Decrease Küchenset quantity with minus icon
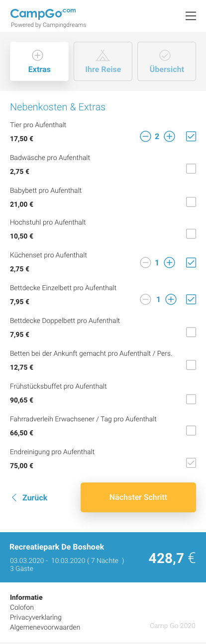 tap(145, 262)
